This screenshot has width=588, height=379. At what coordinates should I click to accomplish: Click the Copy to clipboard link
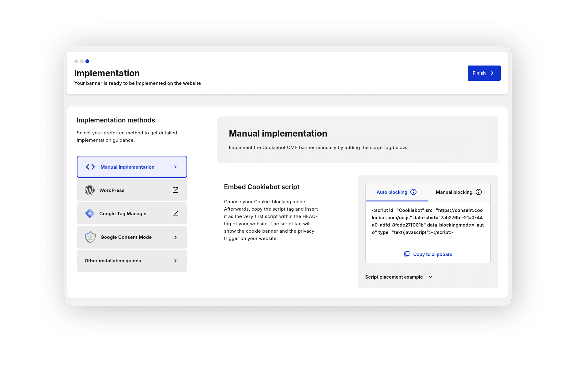(433, 254)
